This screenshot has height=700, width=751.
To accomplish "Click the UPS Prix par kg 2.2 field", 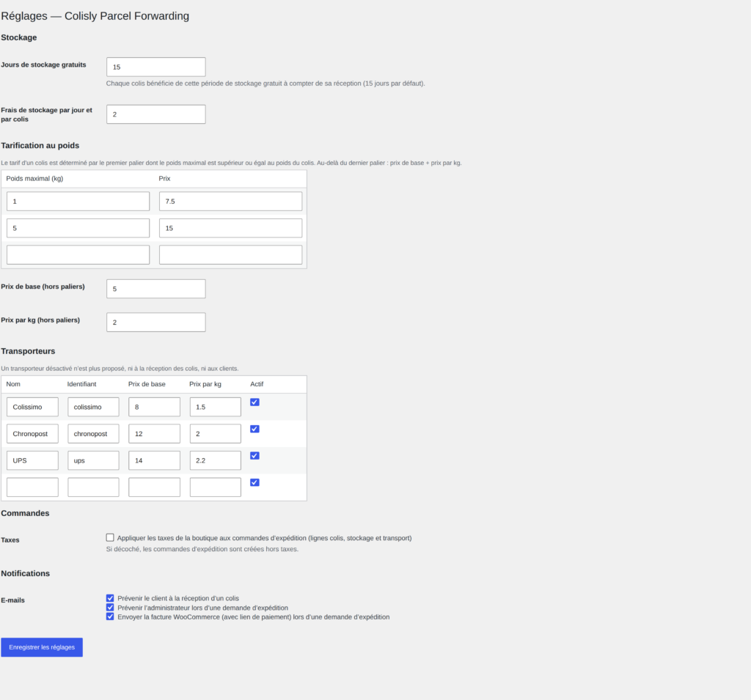I will [x=216, y=460].
